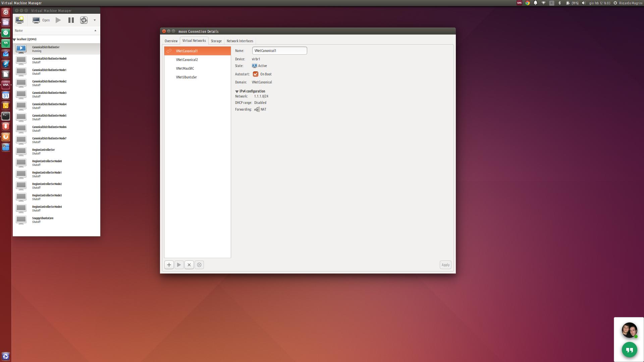Switch to the Virtual Networks tab
Image resolution: width=644 pixels, height=362 pixels.
[x=194, y=41]
